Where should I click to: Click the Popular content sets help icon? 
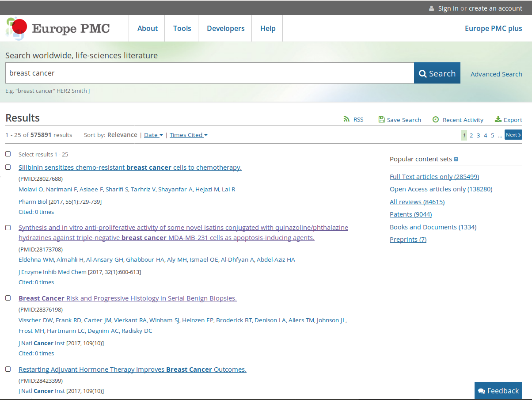[456, 159]
